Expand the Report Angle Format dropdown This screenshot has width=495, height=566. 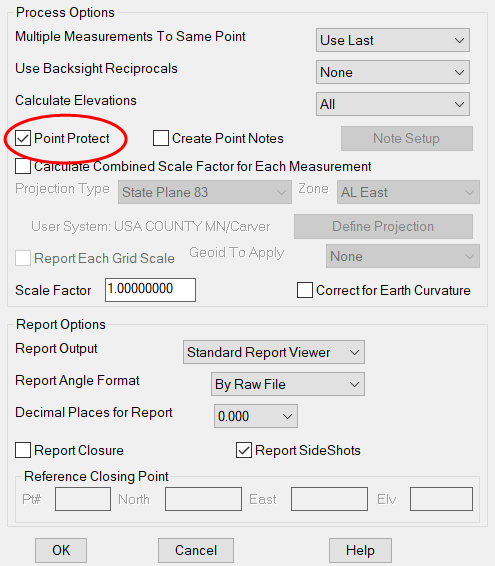[x=288, y=384]
